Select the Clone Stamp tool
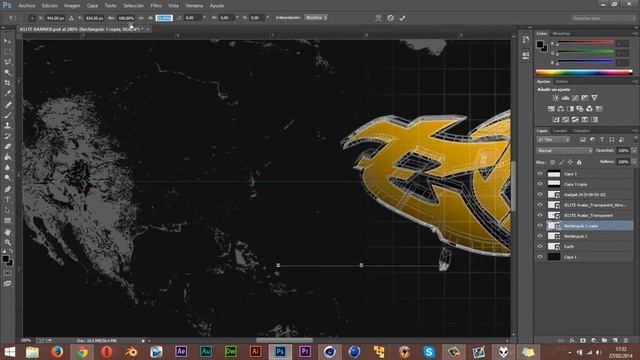The image size is (640, 360). coord(7,126)
